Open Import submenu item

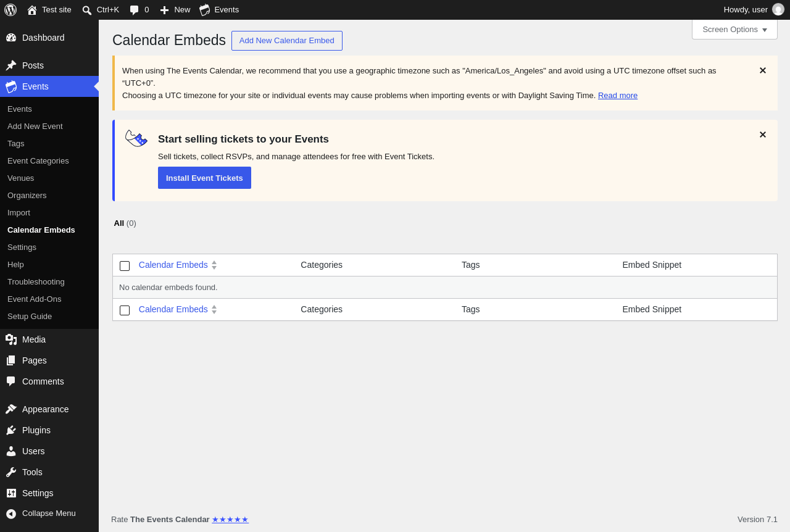[19, 213]
